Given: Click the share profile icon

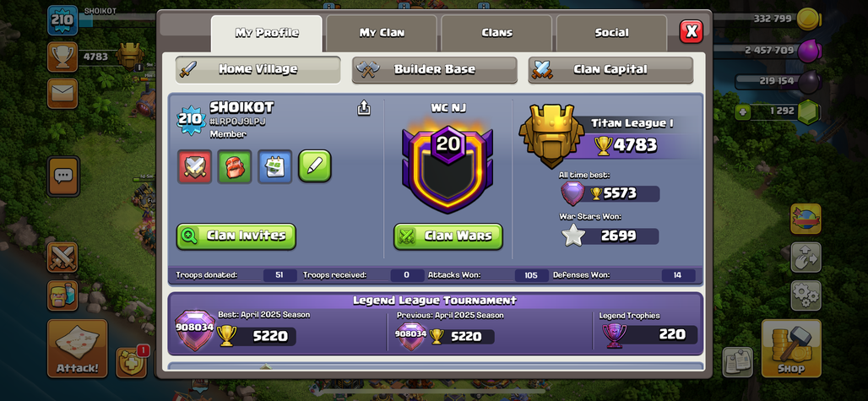Looking at the screenshot, I should coord(364,107).
